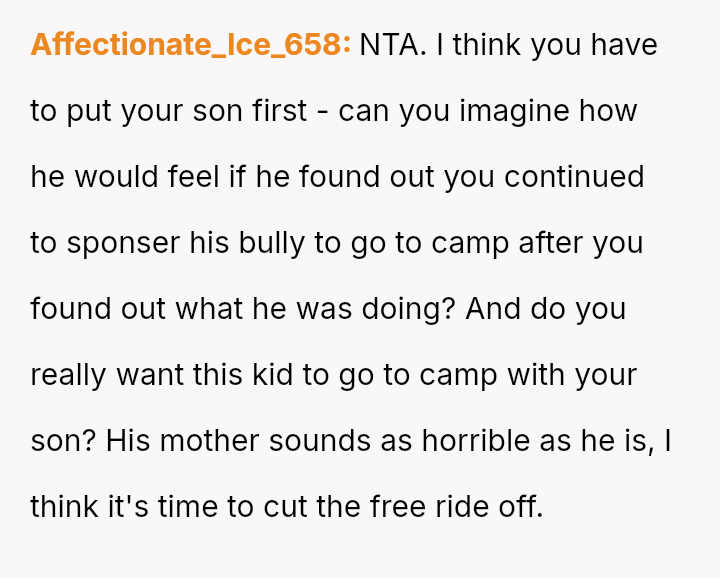
Task: Click the words "I think you have"
Action: point(548,45)
